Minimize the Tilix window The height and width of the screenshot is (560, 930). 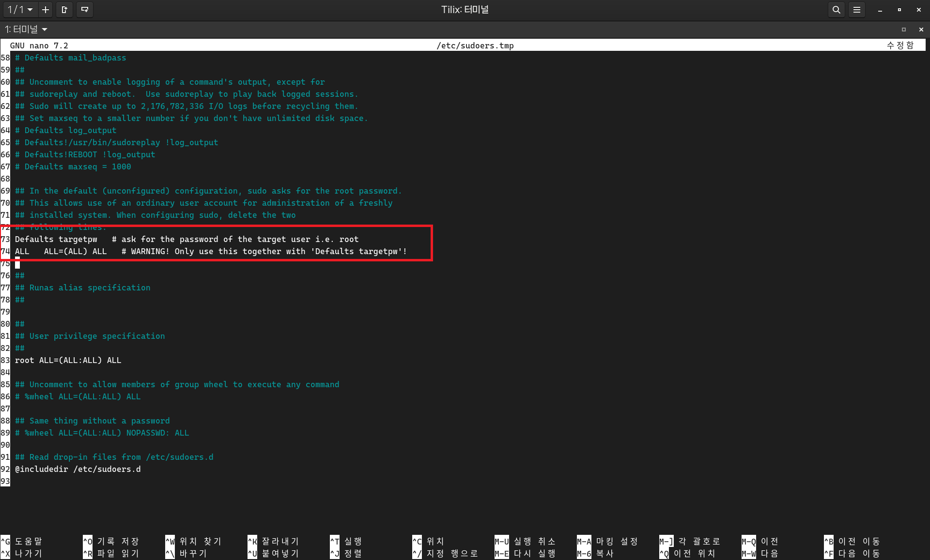pos(880,10)
